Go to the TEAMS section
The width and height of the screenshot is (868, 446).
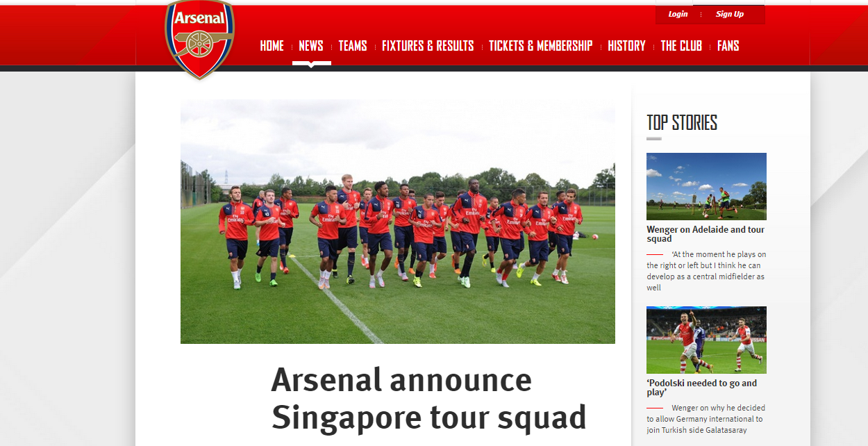click(353, 46)
